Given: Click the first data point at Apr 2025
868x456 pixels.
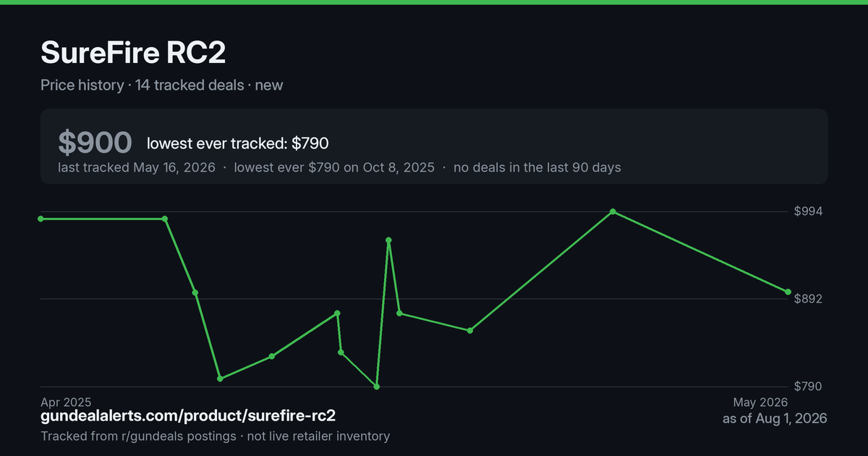Looking at the screenshot, I should (x=41, y=219).
